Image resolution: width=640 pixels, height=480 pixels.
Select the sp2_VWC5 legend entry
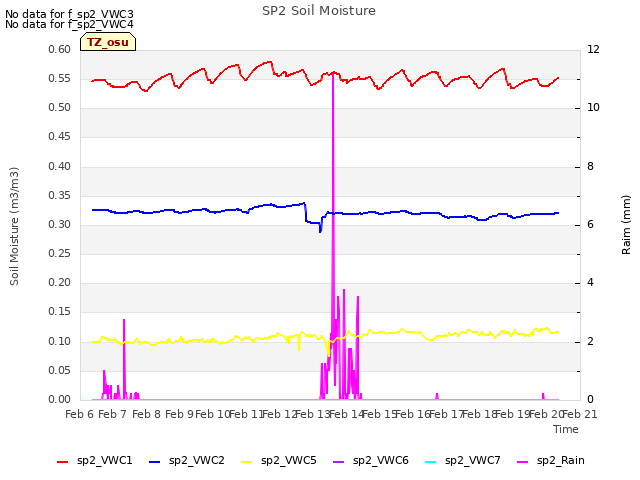(x=279, y=461)
